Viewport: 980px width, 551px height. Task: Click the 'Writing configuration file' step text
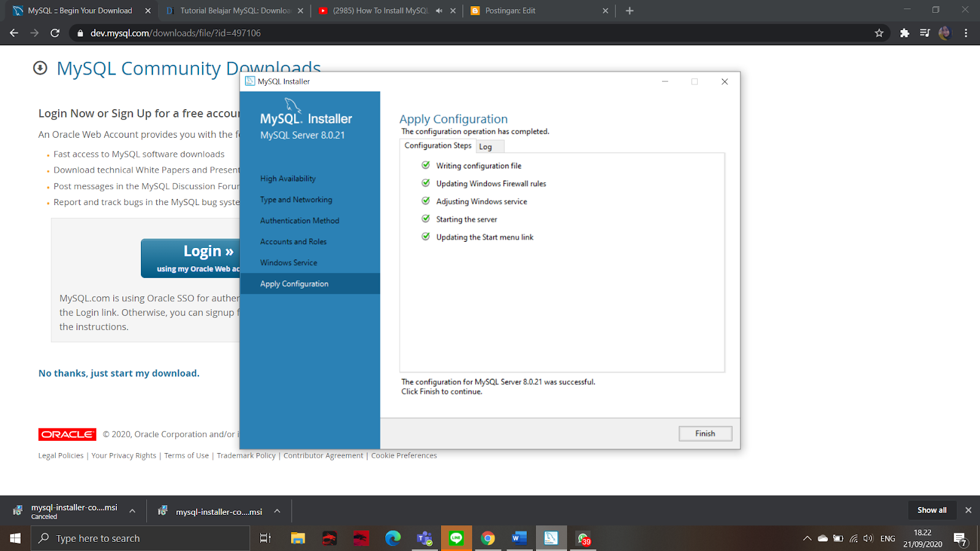(479, 166)
